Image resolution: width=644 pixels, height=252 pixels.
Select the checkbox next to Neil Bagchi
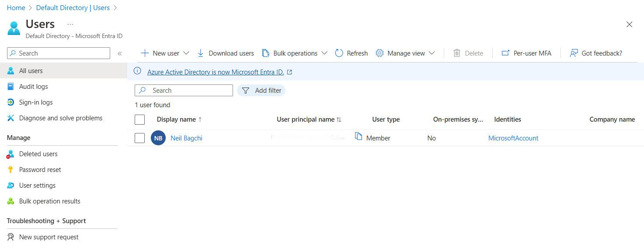[x=140, y=137]
